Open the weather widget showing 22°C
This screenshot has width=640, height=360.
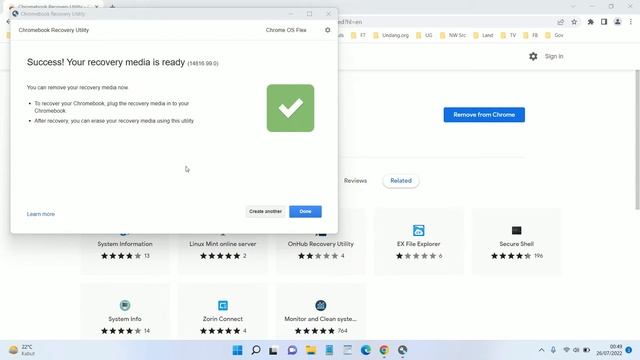click(x=22, y=350)
